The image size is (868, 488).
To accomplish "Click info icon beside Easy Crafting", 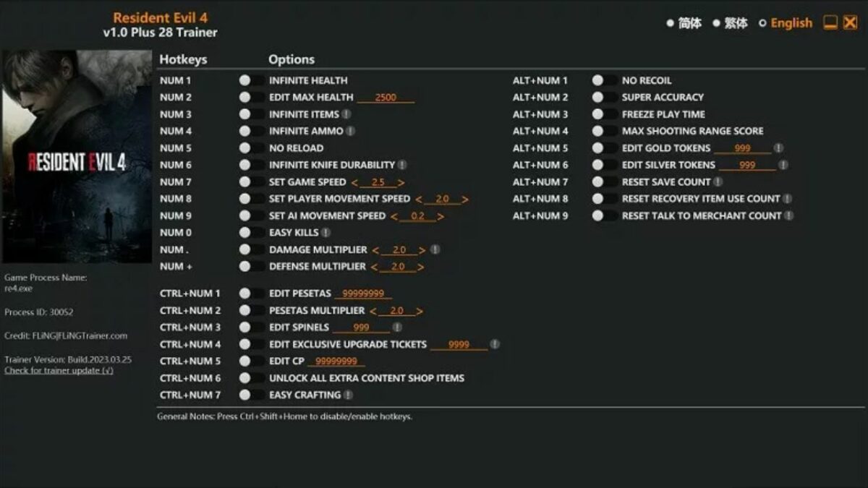I will coord(348,395).
